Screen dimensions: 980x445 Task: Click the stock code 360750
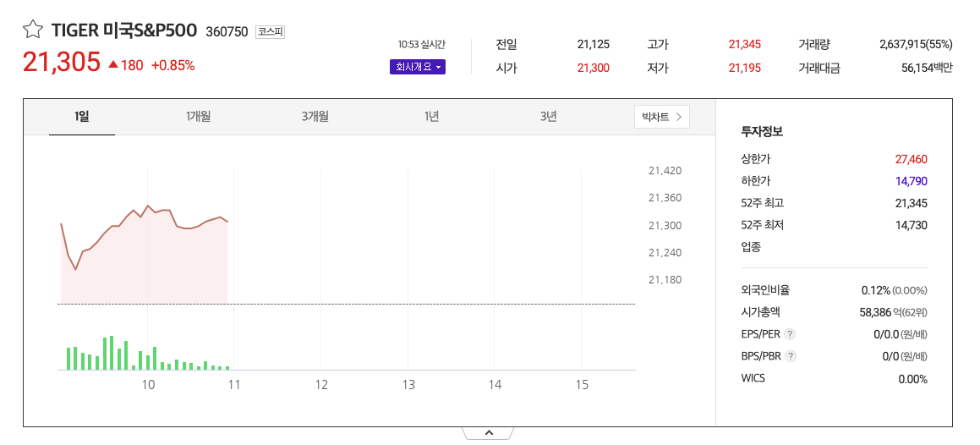(x=227, y=31)
